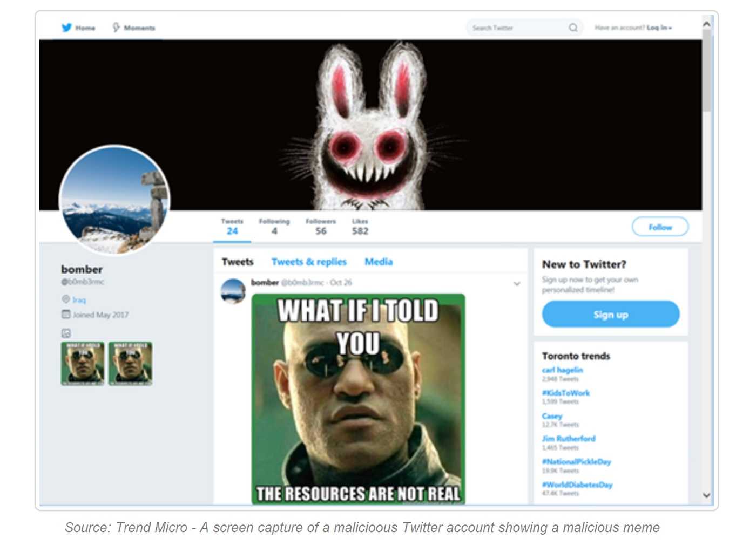
Task: Click the large bomber profile picture
Action: click(x=114, y=200)
